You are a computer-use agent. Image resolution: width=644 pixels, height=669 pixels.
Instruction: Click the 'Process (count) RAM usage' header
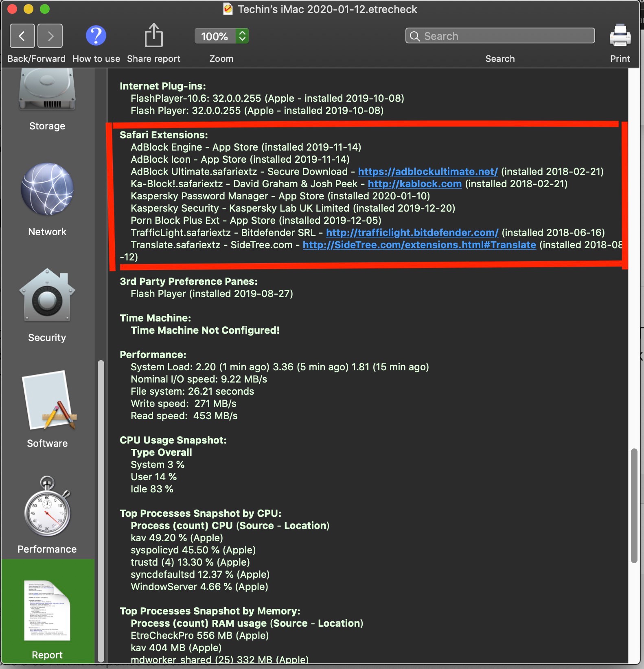coord(247,623)
